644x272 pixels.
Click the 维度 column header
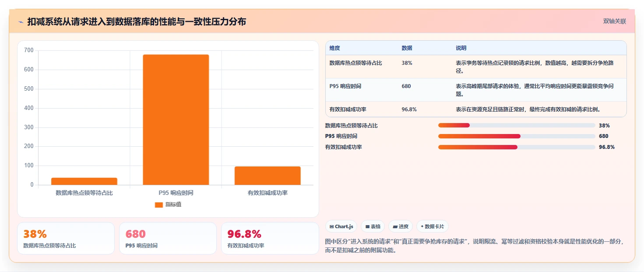pyautogui.click(x=334, y=48)
